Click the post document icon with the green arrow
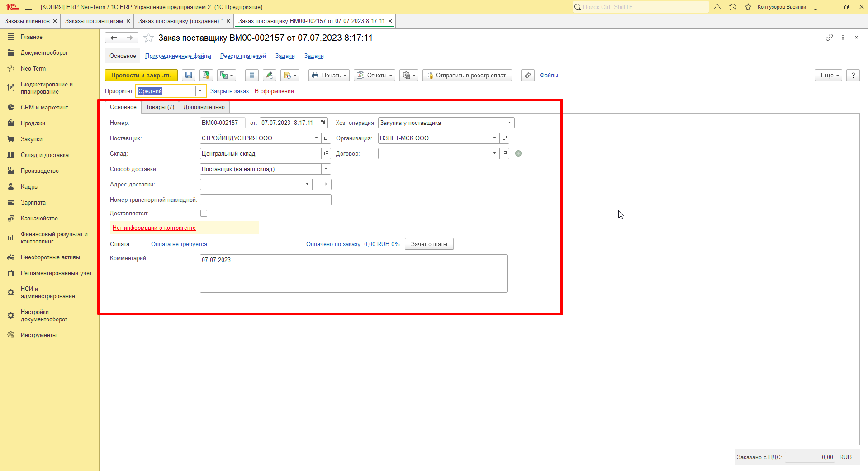Image resolution: width=868 pixels, height=471 pixels. [x=206, y=76]
